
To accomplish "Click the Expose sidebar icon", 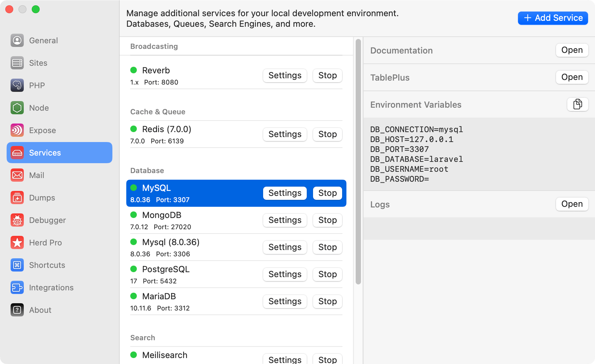I will point(17,130).
